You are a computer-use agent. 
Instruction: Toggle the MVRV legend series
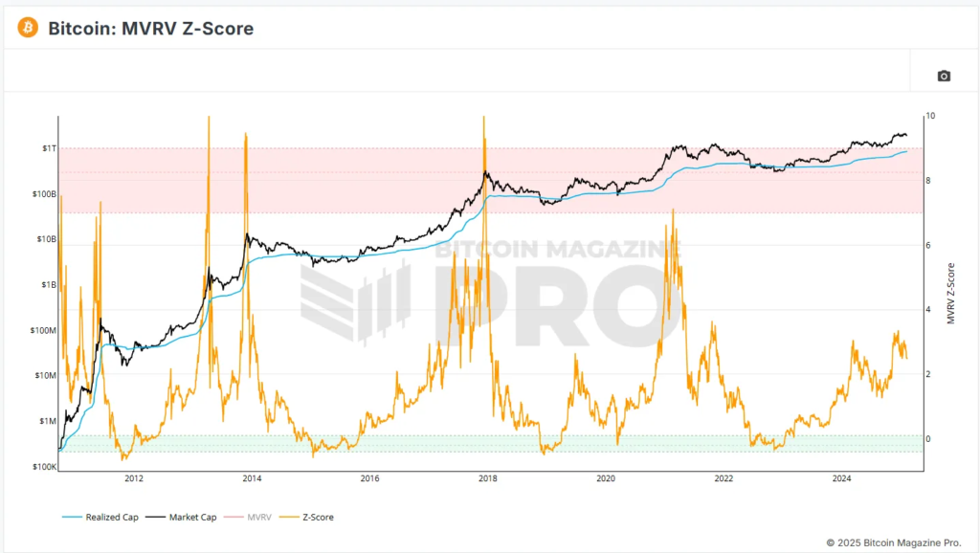248,518
